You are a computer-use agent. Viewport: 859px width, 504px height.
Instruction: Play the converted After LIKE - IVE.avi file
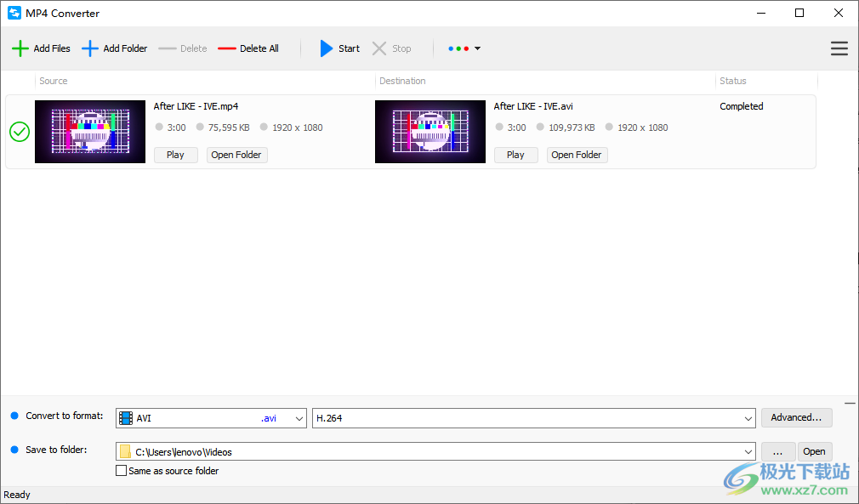click(515, 155)
